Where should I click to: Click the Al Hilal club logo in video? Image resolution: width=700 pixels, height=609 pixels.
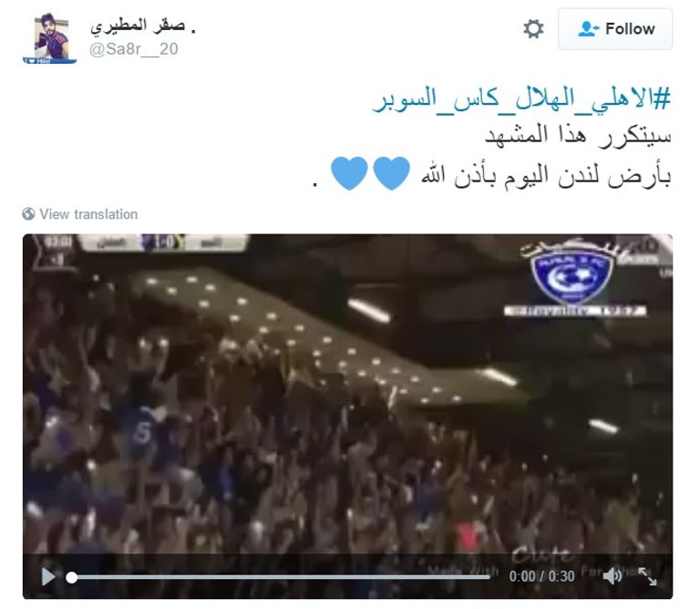[x=571, y=279]
